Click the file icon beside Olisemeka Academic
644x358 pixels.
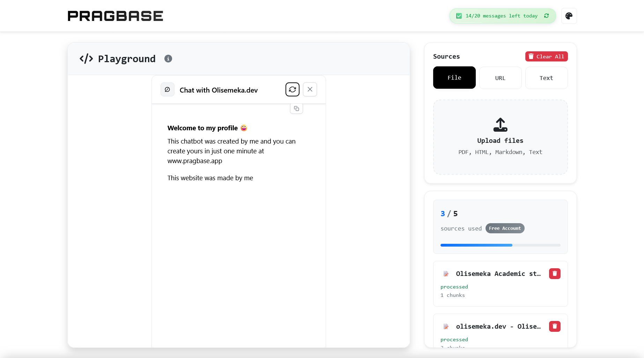(446, 274)
